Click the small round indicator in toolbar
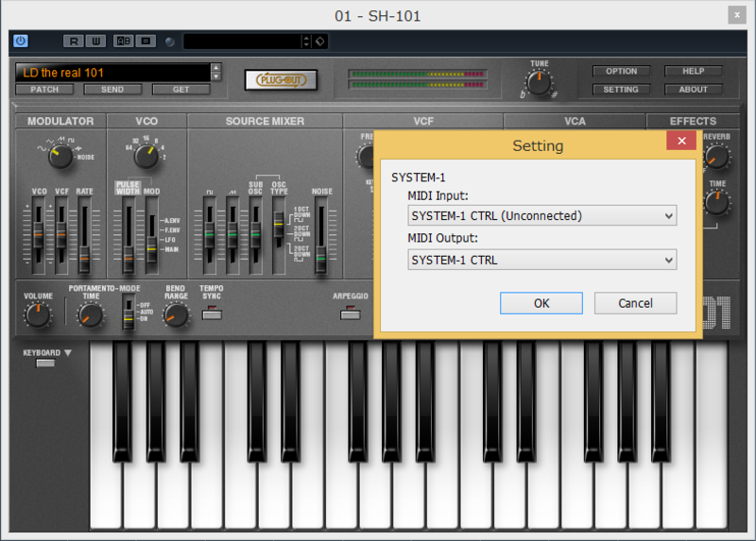756x541 pixels. pos(170,42)
